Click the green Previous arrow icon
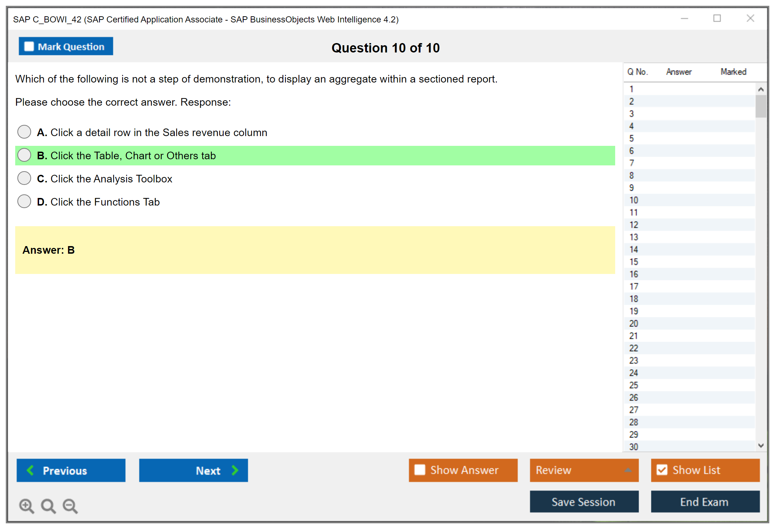Viewport: 778px width, 532px height. point(30,470)
